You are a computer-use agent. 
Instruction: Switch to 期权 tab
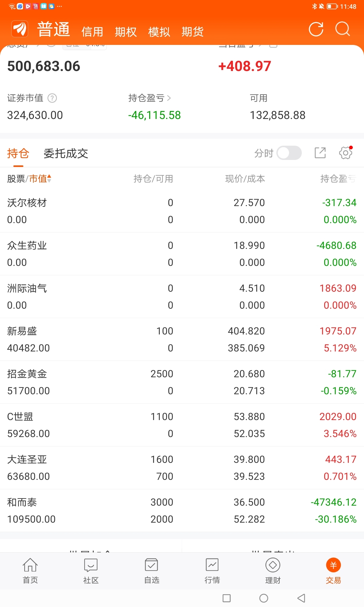pos(126,32)
